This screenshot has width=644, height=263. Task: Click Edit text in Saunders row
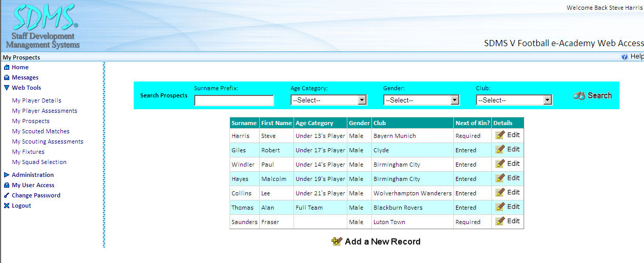pos(513,221)
